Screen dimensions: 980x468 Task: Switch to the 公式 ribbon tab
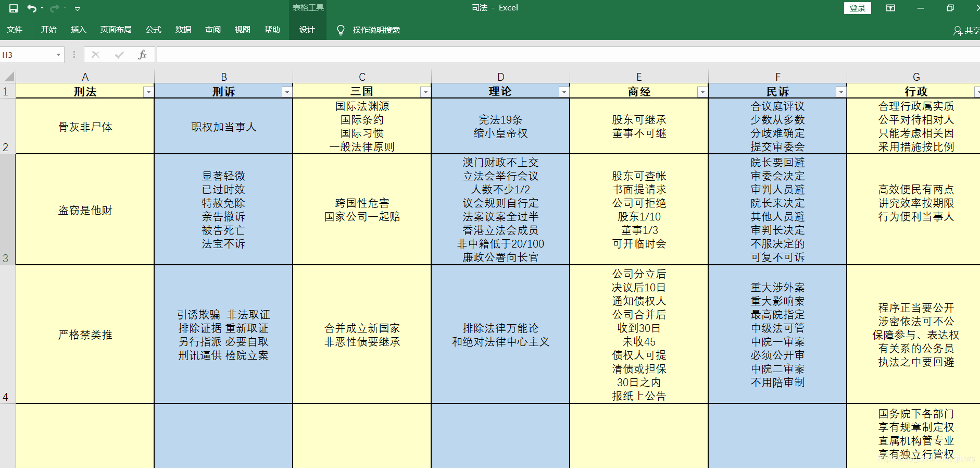click(154, 30)
